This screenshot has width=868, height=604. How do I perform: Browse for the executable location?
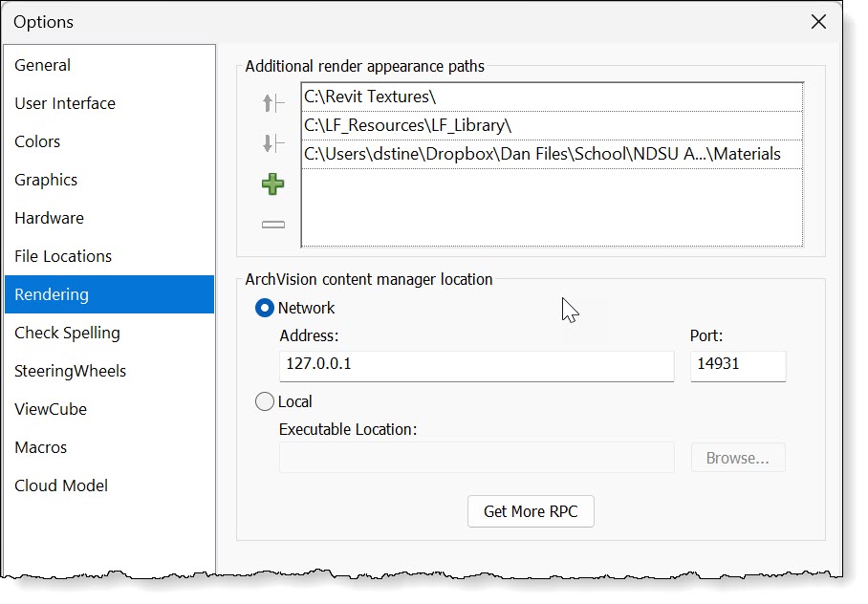point(737,458)
